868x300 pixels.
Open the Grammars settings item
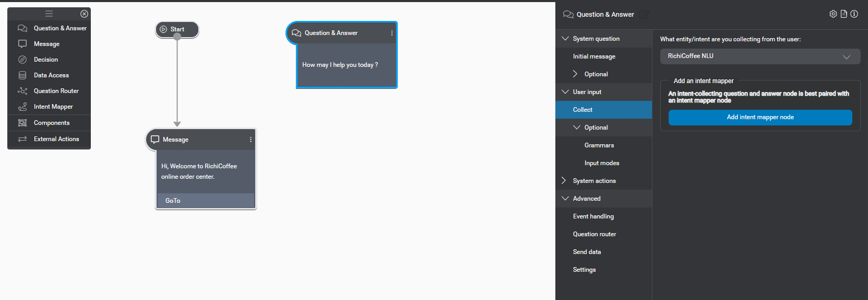click(x=599, y=145)
